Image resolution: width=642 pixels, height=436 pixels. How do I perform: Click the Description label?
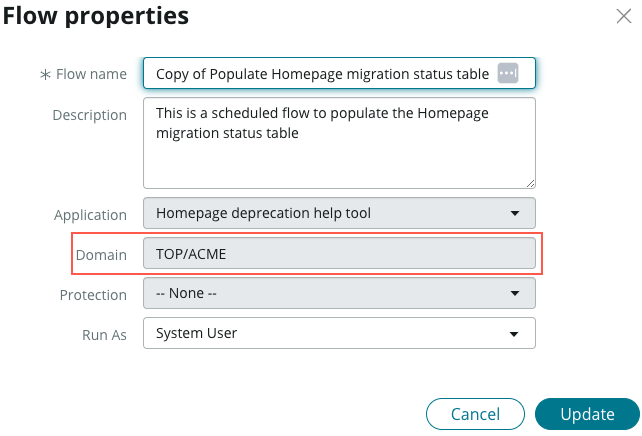90,115
